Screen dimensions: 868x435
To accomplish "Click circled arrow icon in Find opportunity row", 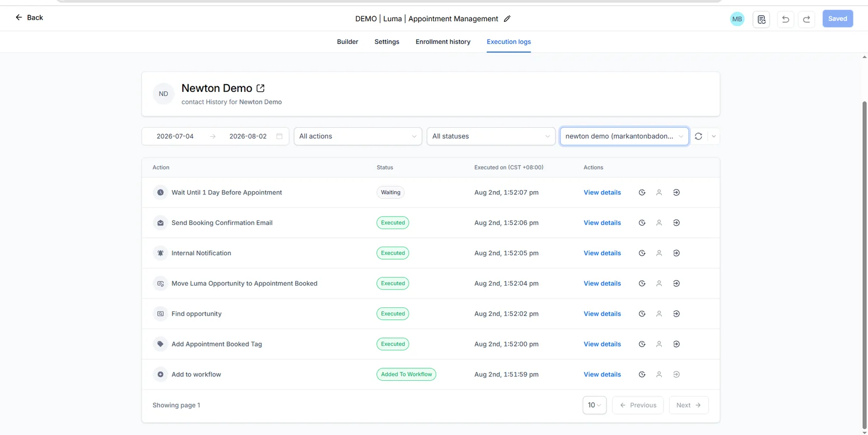I will coord(676,314).
